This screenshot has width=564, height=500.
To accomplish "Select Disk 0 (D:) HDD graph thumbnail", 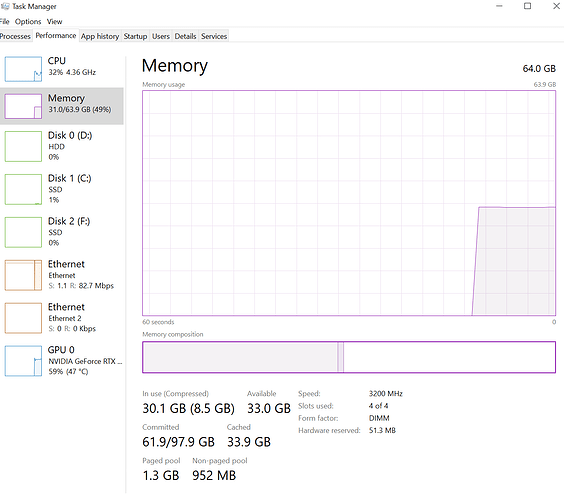I will 23,146.
